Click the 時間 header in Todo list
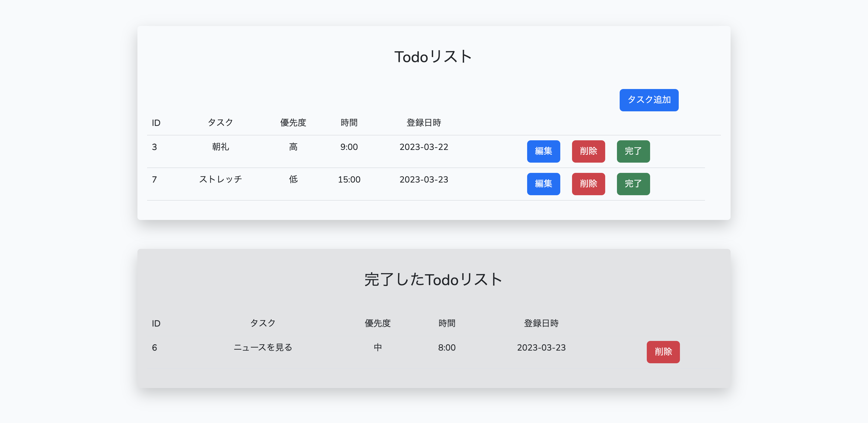This screenshot has height=423, width=868. [x=349, y=122]
